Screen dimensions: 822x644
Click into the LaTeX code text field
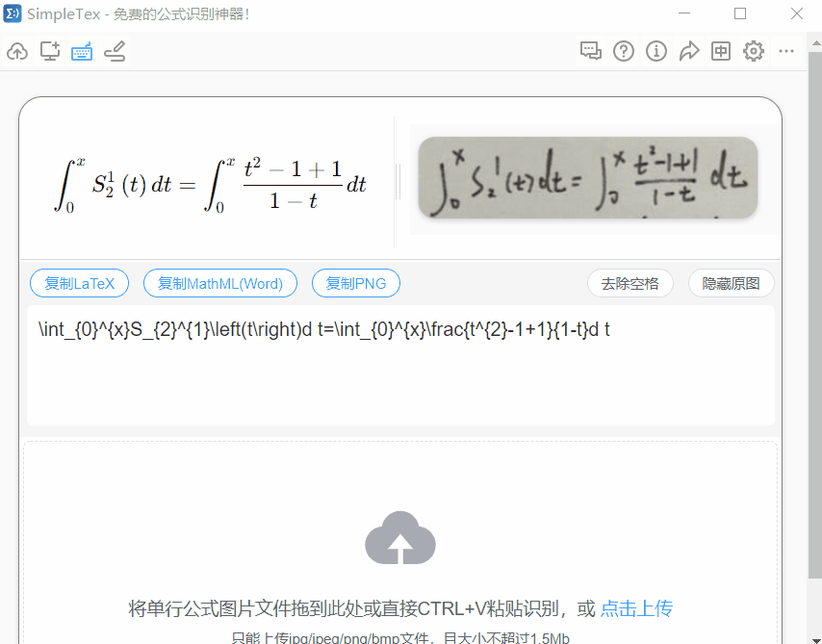pyautogui.click(x=400, y=365)
